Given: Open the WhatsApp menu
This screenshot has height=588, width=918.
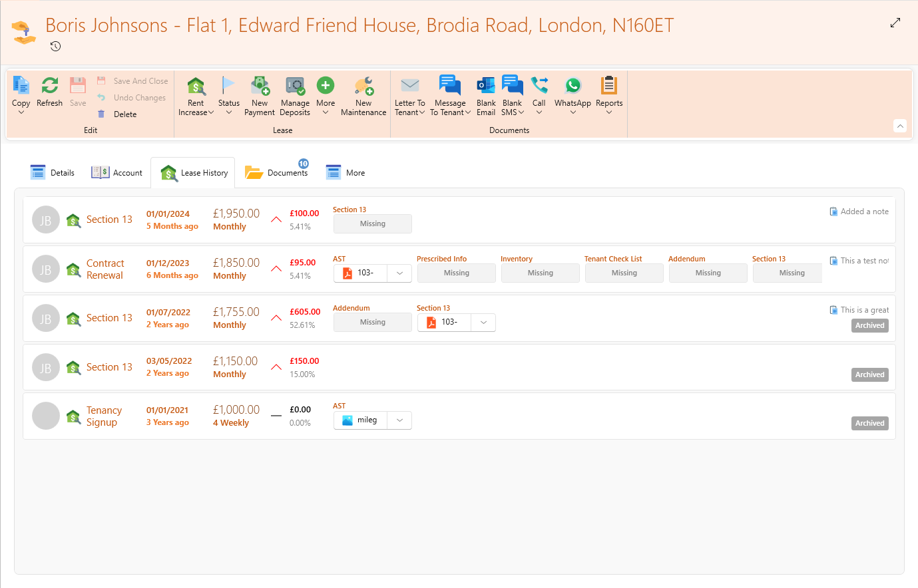Looking at the screenshot, I should (x=573, y=96).
